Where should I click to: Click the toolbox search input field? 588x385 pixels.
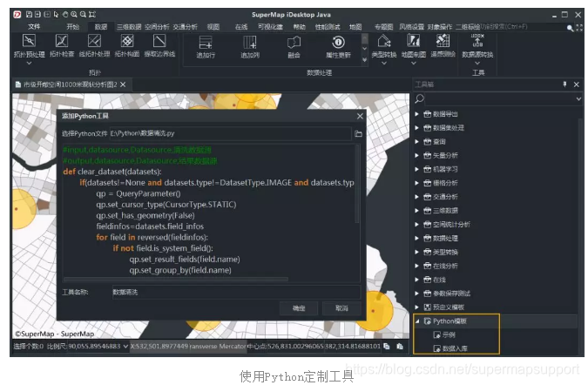point(500,98)
